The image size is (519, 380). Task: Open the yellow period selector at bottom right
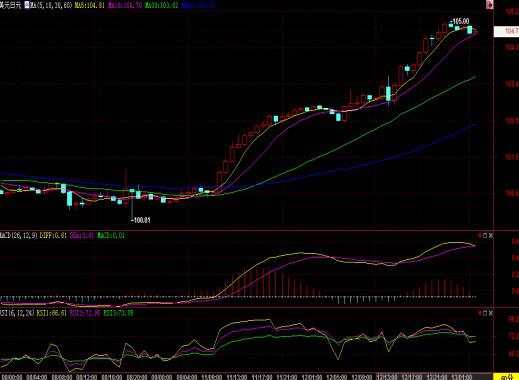506,377
